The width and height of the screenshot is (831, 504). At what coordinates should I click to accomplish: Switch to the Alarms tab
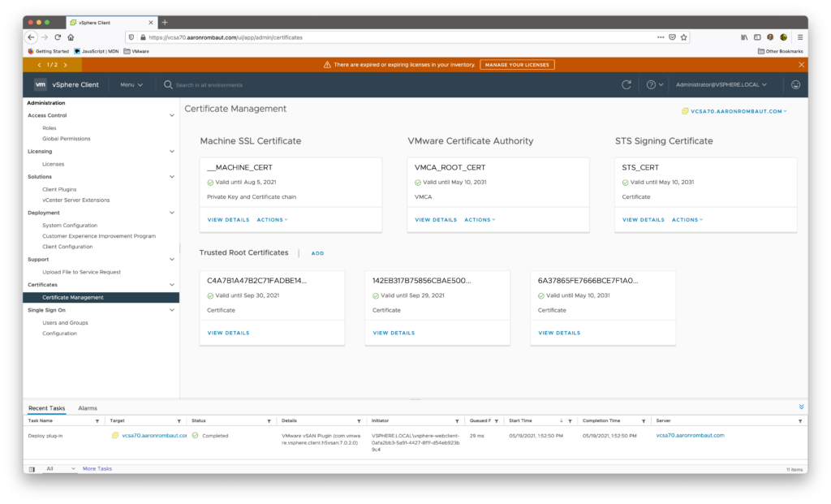tap(87, 408)
